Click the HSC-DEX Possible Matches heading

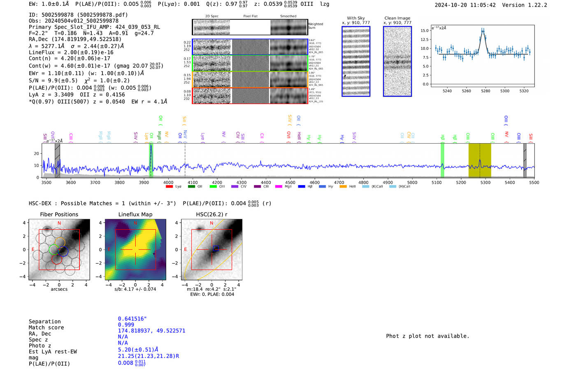(102, 204)
